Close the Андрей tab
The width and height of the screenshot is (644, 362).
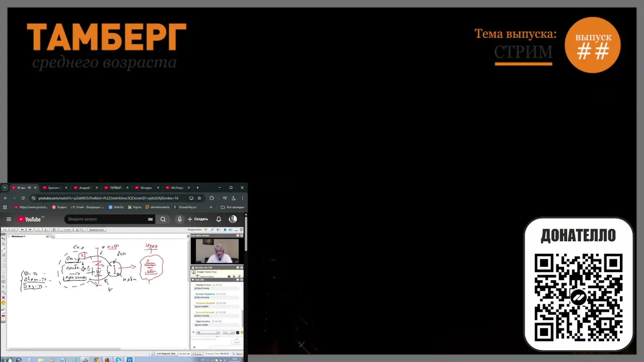97,188
